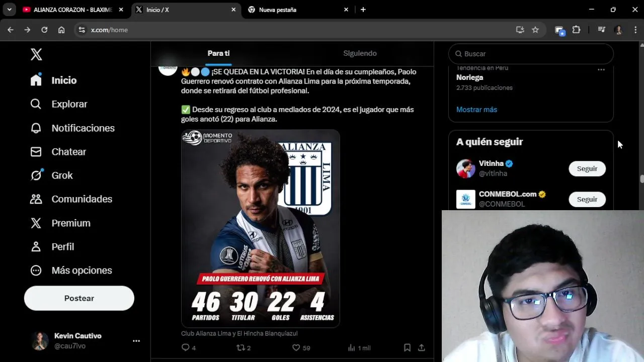
Task: Click Kevin Cautivo profile avatar
Action: point(39,341)
